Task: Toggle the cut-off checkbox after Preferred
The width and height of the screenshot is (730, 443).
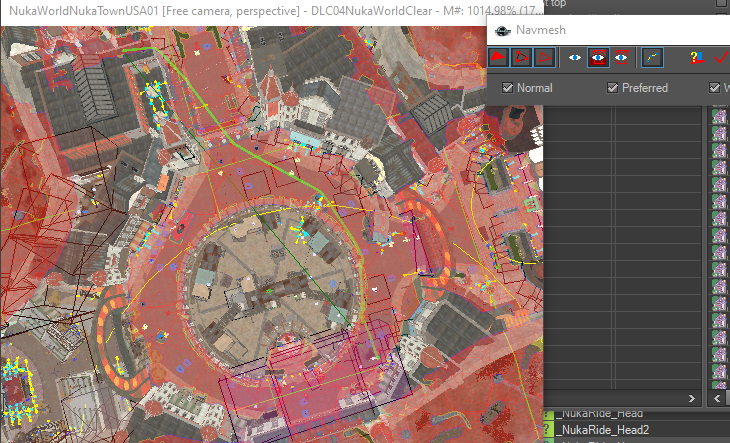Action: (x=714, y=87)
